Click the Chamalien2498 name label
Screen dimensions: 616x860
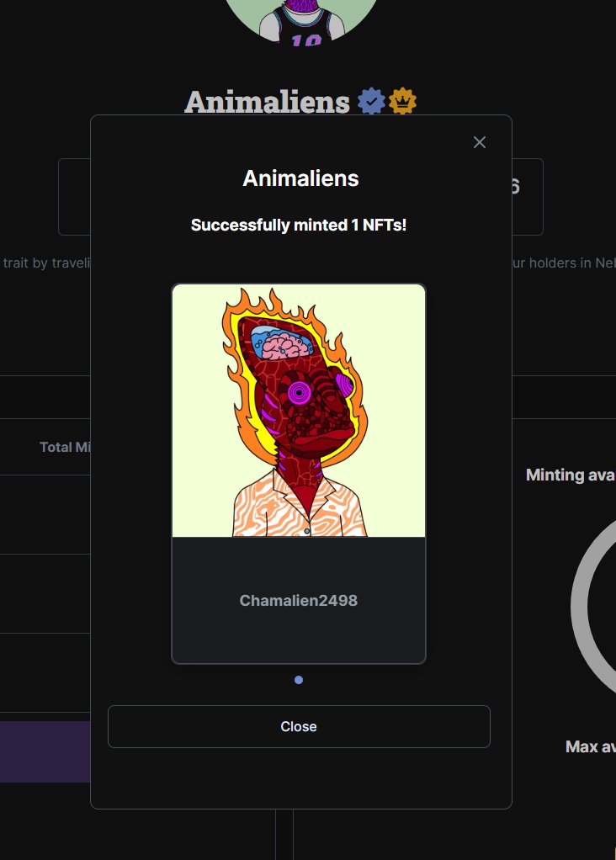[x=299, y=601]
